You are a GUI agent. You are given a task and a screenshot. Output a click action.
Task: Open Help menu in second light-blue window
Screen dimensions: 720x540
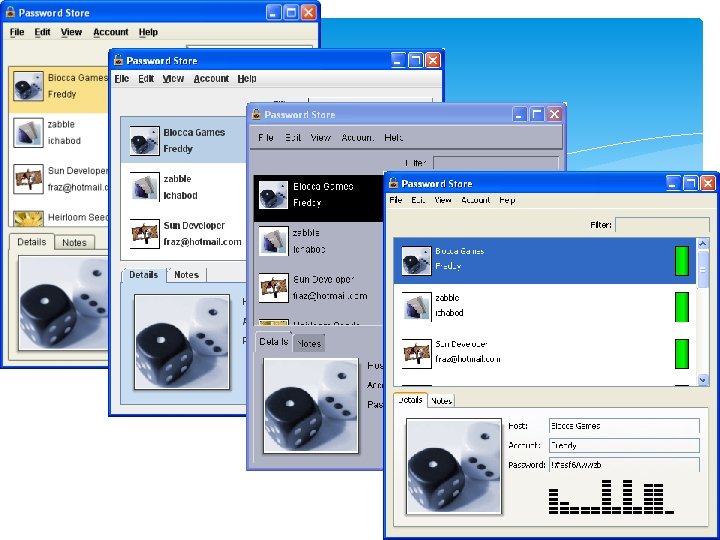coord(247,79)
